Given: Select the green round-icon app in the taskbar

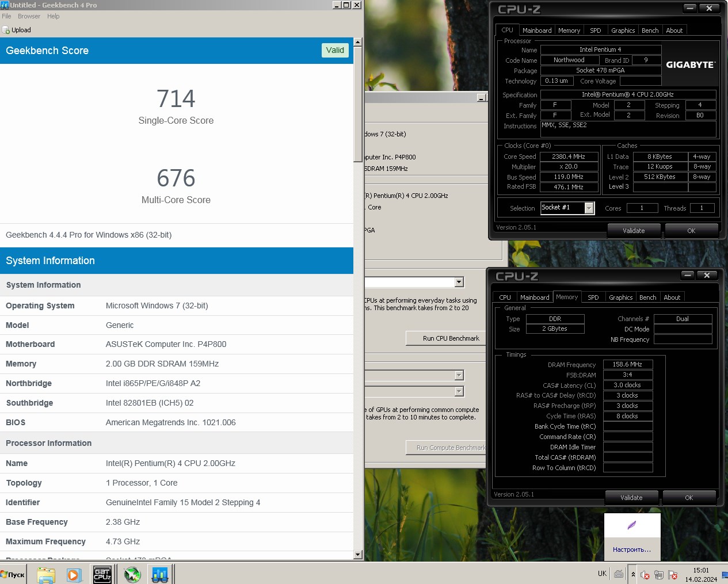Looking at the screenshot, I should [x=132, y=574].
